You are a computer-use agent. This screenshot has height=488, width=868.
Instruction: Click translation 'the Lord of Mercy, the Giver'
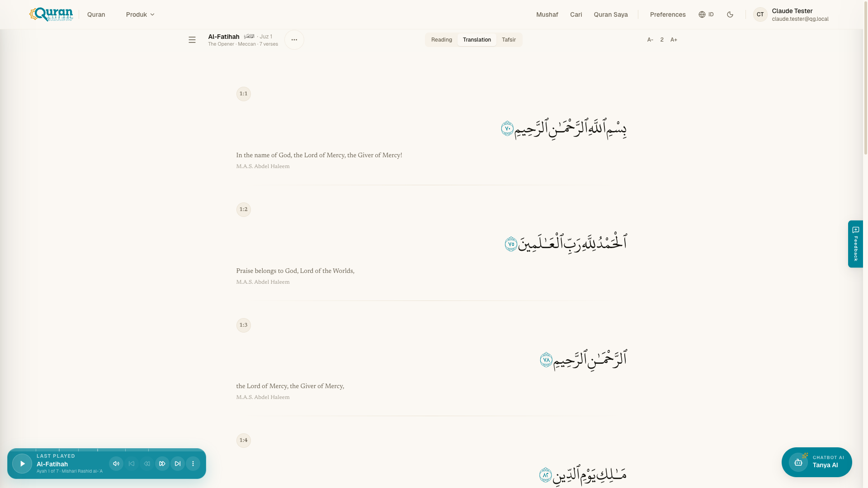[x=290, y=386]
